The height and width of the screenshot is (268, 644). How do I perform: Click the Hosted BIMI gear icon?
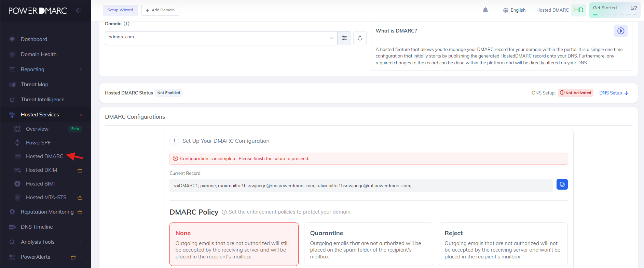click(x=17, y=184)
